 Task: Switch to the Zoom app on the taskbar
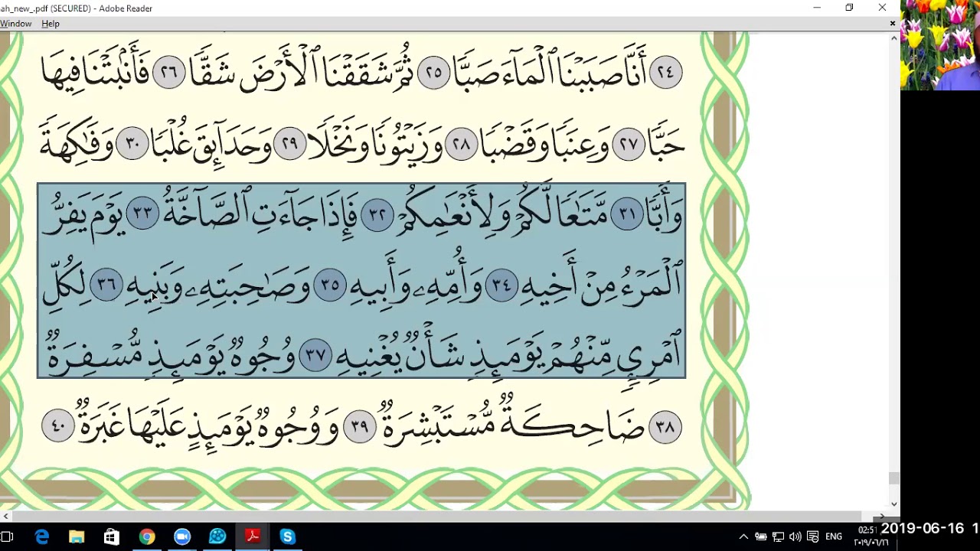coord(182,537)
